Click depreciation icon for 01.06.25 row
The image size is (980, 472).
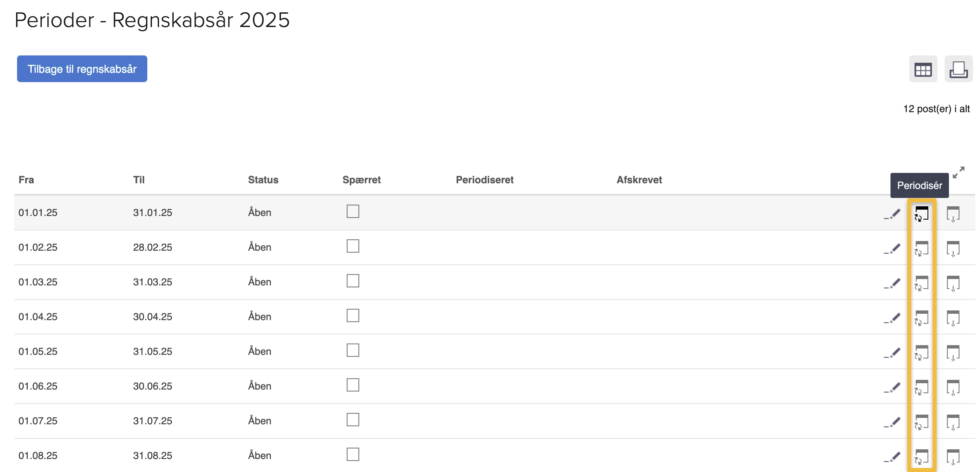click(953, 388)
